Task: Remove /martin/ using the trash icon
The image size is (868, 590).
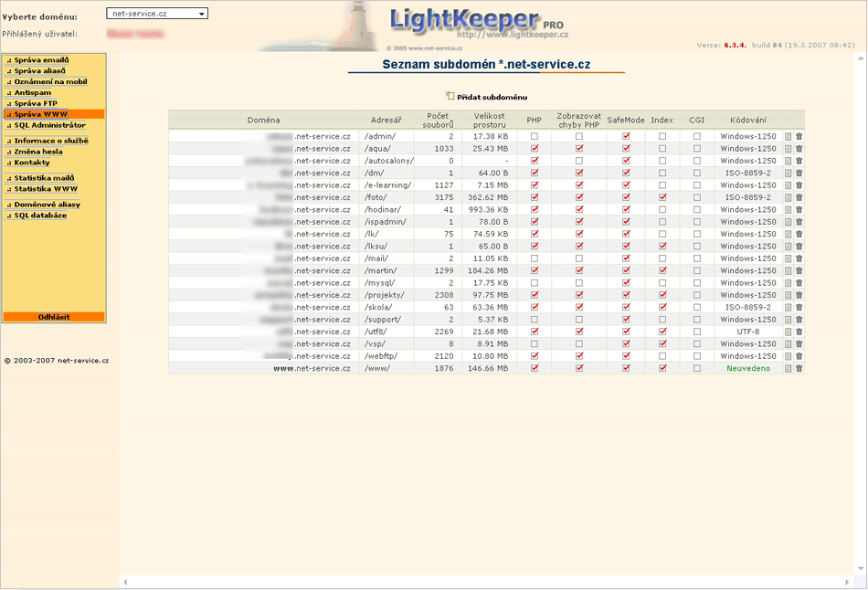Action: [x=799, y=270]
